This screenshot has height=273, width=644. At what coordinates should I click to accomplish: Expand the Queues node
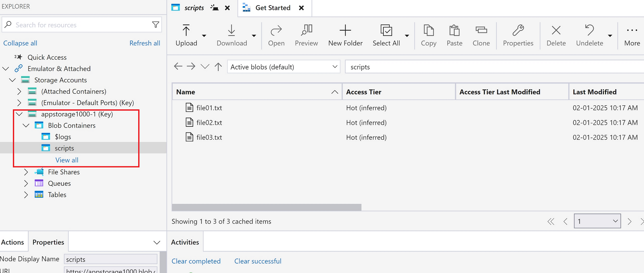26,183
